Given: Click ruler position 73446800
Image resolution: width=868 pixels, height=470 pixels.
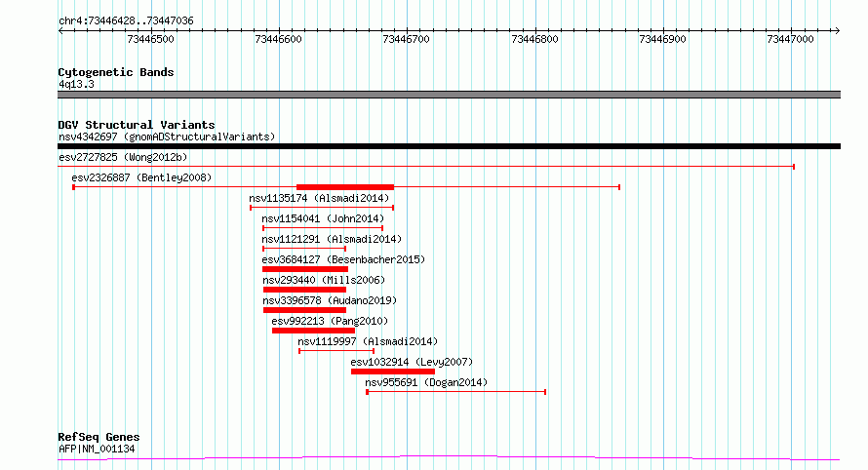Looking at the screenshot, I should [x=534, y=39].
